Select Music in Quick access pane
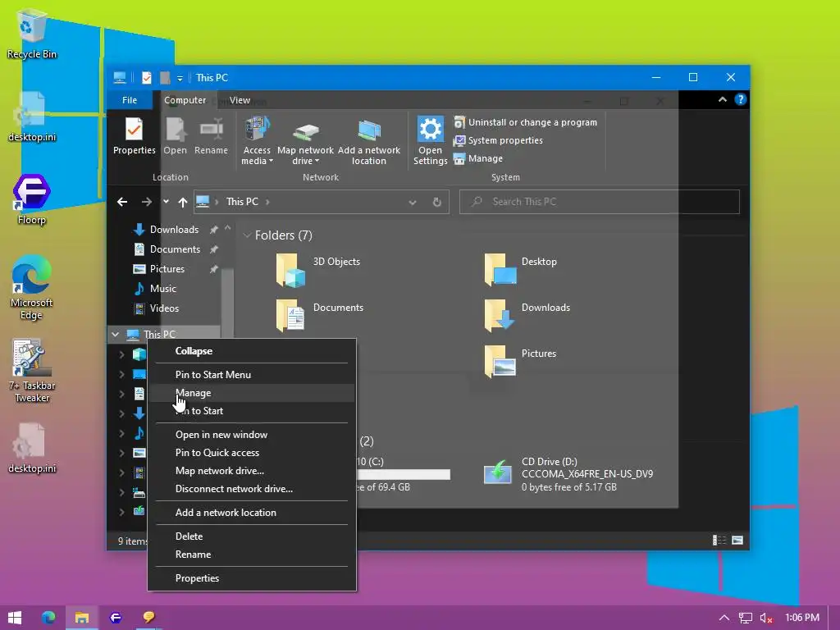 (163, 288)
